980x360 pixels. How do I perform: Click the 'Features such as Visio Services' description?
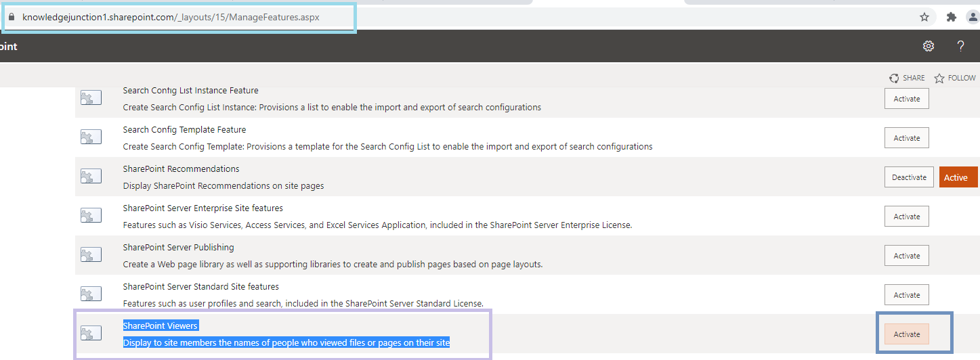(377, 225)
